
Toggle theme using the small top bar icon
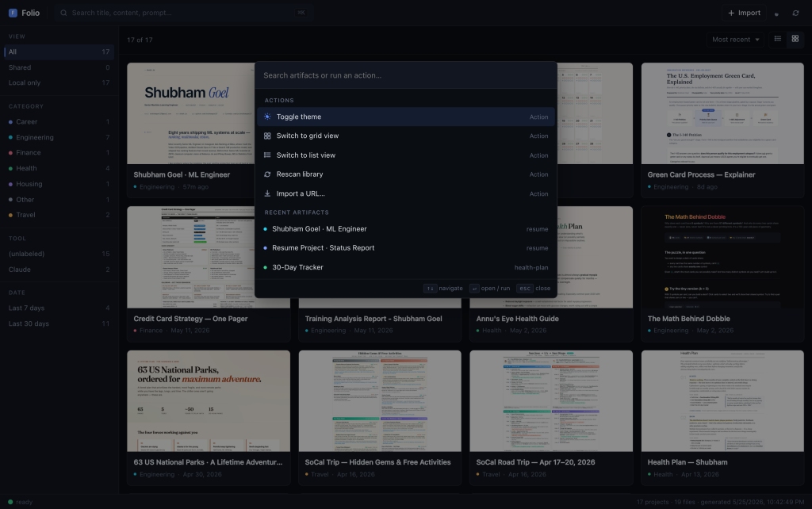pyautogui.click(x=776, y=13)
